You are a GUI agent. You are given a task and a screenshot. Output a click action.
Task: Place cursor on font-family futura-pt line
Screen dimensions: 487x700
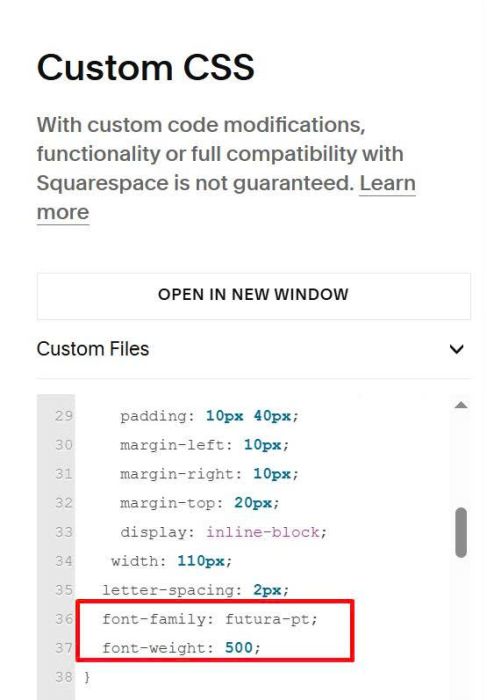210,619
